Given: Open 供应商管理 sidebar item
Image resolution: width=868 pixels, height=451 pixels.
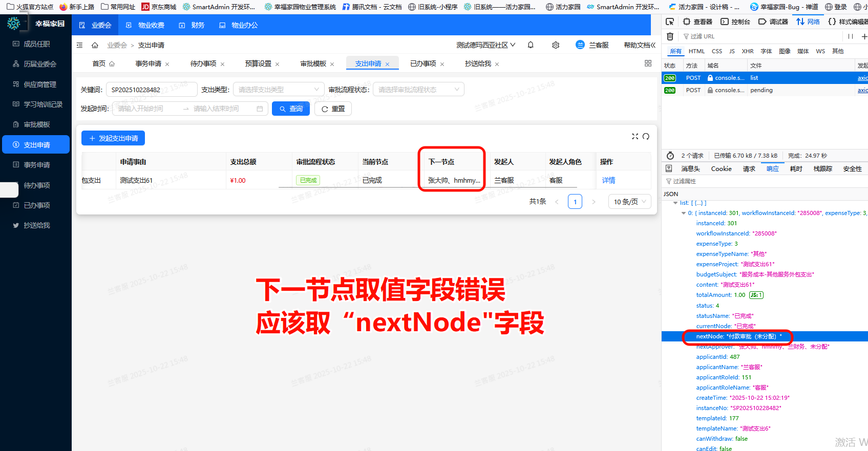Looking at the screenshot, I should click(36, 84).
